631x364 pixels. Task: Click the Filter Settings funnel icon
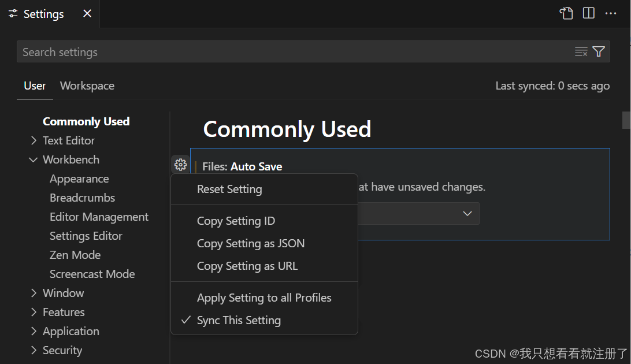tap(599, 52)
